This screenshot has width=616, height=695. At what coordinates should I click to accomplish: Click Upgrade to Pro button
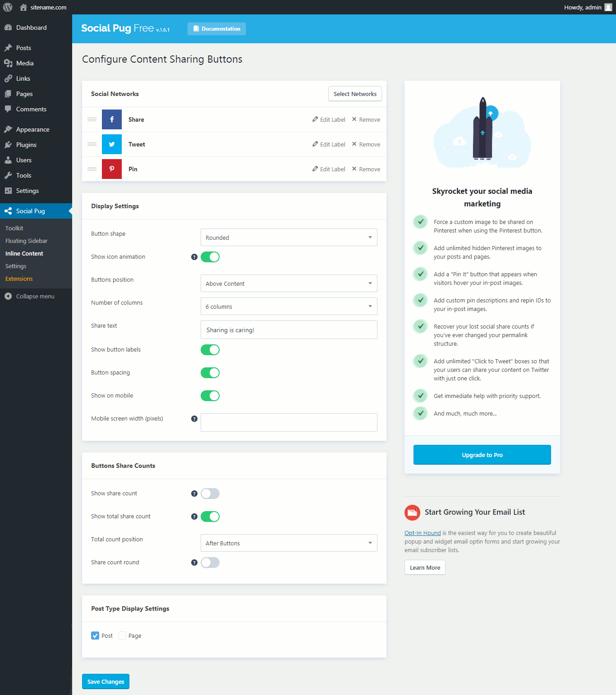click(x=482, y=455)
